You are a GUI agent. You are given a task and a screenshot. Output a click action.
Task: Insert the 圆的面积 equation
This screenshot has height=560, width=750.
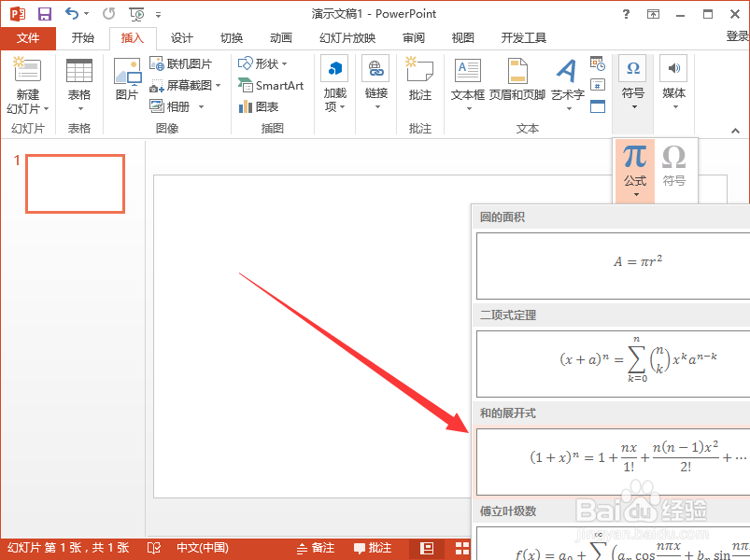pos(614,266)
